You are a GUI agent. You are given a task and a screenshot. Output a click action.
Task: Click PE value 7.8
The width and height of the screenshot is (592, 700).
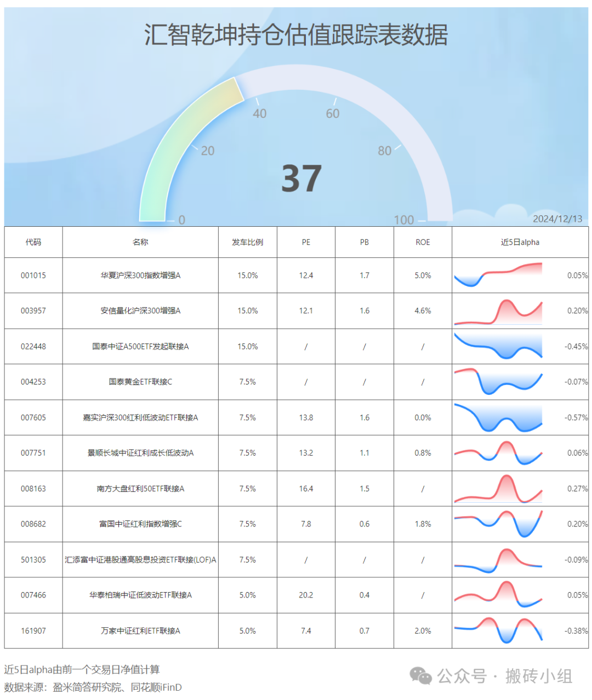pos(306,524)
